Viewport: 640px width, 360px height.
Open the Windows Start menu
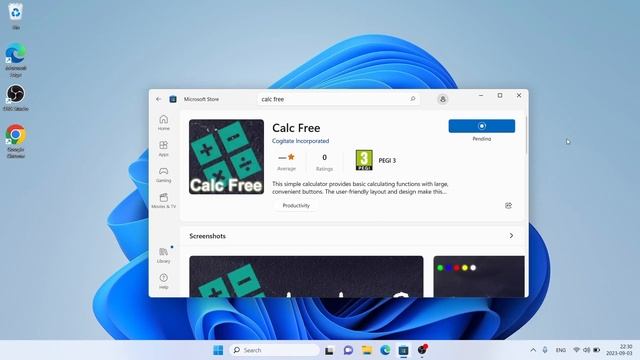(218, 350)
